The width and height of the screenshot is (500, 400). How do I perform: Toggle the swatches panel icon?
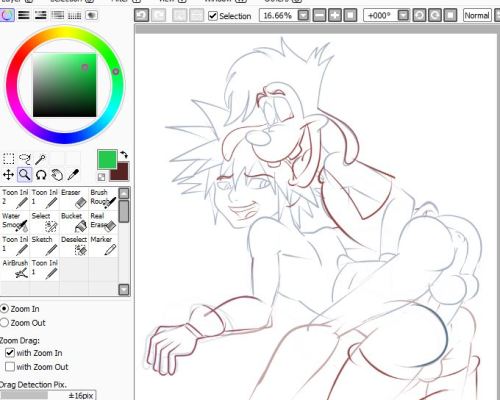(74, 15)
